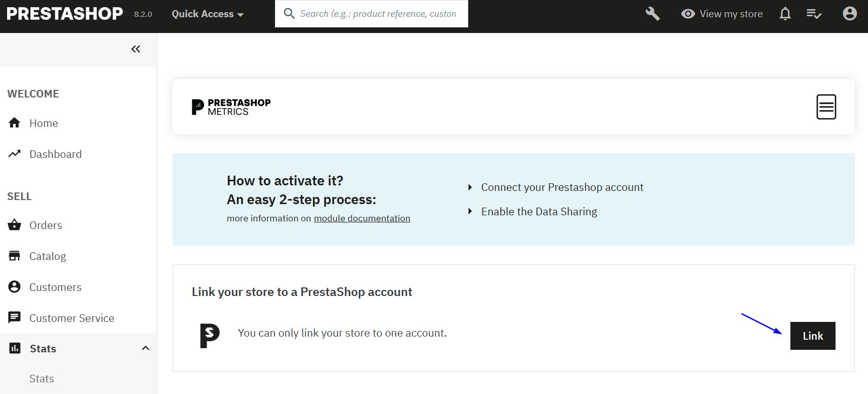Open Dashboard from sidebar

tap(55, 154)
